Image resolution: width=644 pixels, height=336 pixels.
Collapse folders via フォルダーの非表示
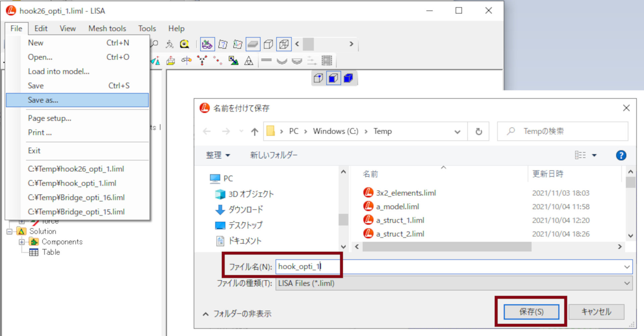[237, 314]
